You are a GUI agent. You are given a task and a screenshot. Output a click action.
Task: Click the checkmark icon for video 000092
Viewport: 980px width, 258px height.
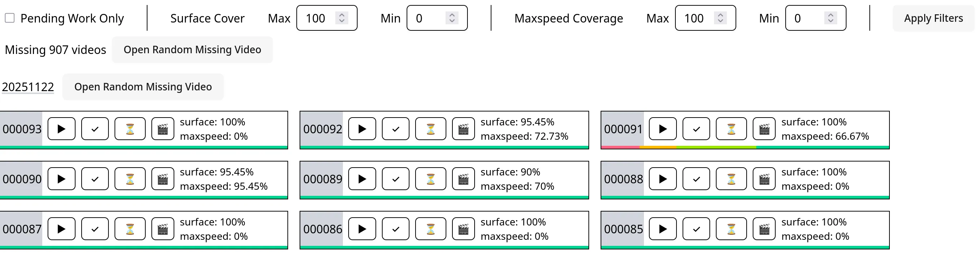pyautogui.click(x=396, y=129)
